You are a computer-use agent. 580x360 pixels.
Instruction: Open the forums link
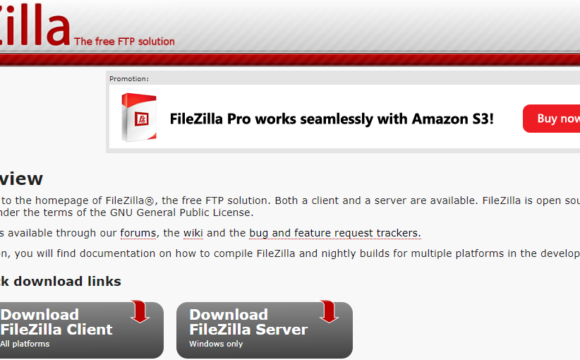point(138,233)
